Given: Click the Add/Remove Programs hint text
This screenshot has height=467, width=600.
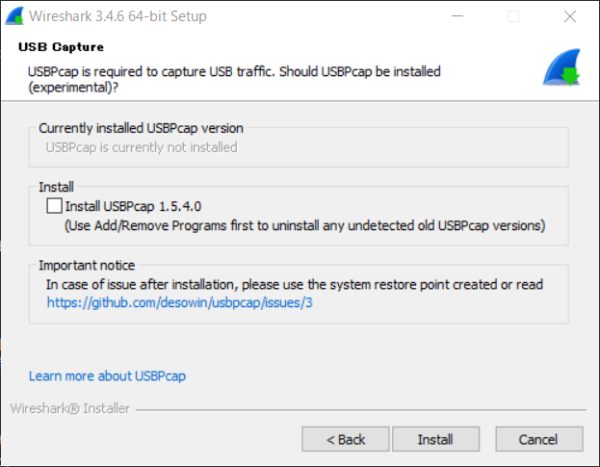Looking at the screenshot, I should [x=305, y=226].
